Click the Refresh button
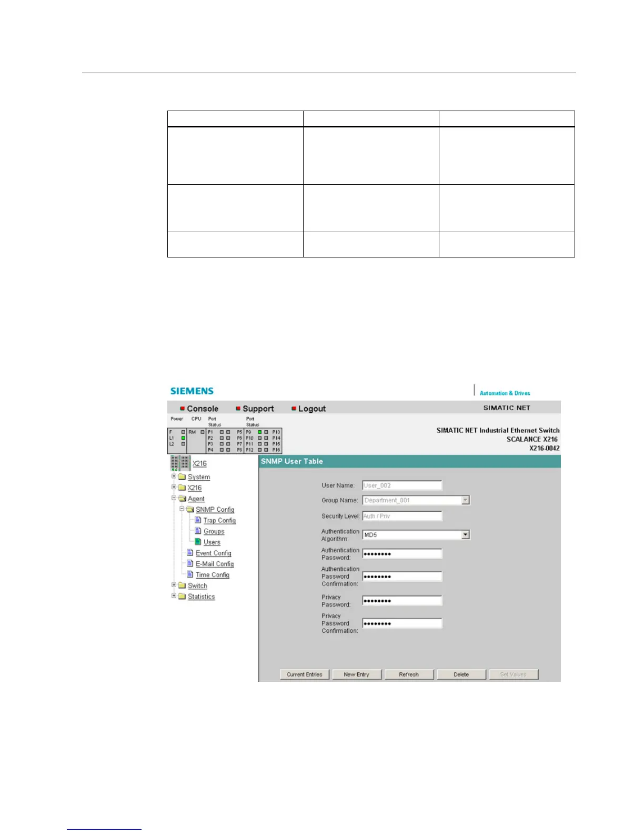644x834 pixels. [x=409, y=674]
